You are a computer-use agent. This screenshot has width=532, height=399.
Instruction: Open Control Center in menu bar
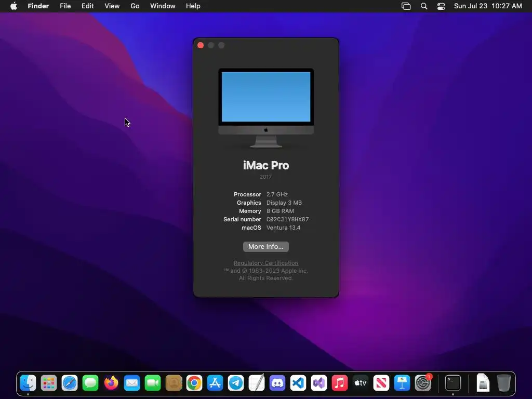[441, 6]
